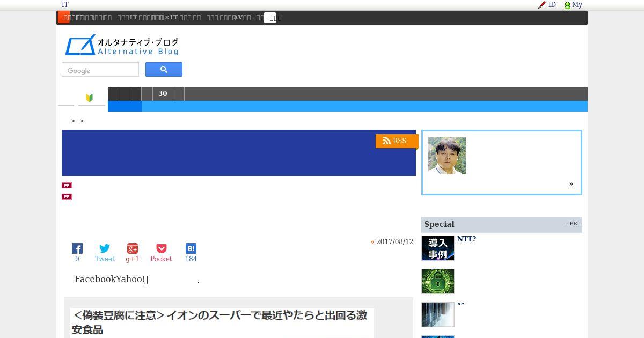Click the 184 Hatena bookmark count

click(191, 259)
